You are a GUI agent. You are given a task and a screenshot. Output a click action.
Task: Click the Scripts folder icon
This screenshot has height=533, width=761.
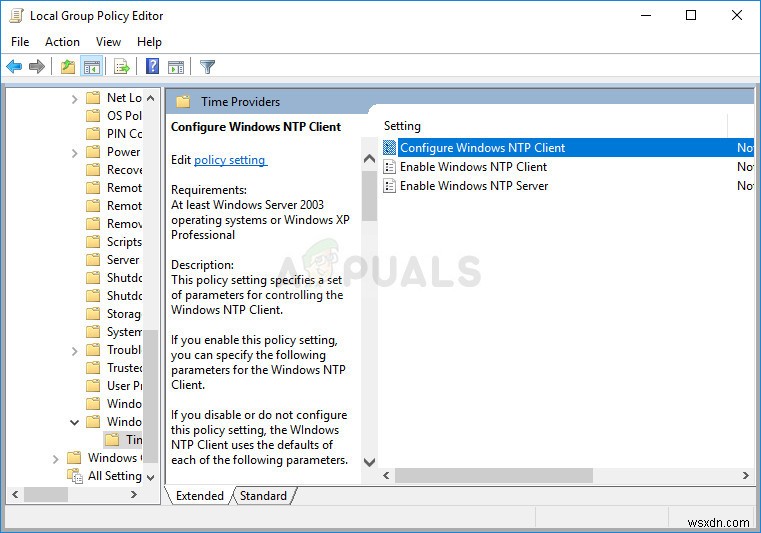point(93,242)
